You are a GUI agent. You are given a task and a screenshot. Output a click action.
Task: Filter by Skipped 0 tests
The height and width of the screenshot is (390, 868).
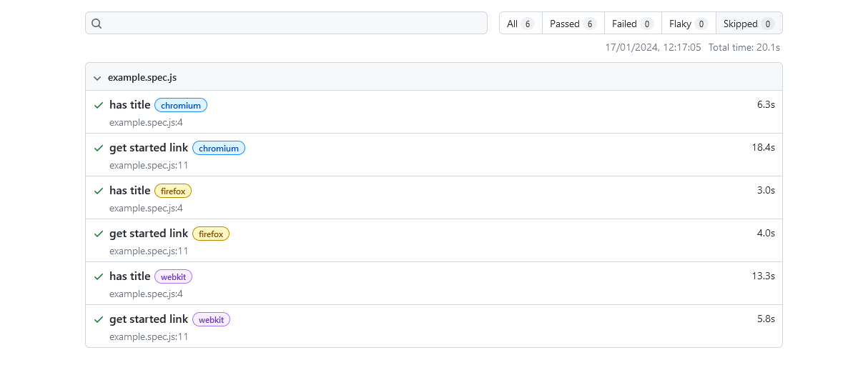[x=749, y=24]
